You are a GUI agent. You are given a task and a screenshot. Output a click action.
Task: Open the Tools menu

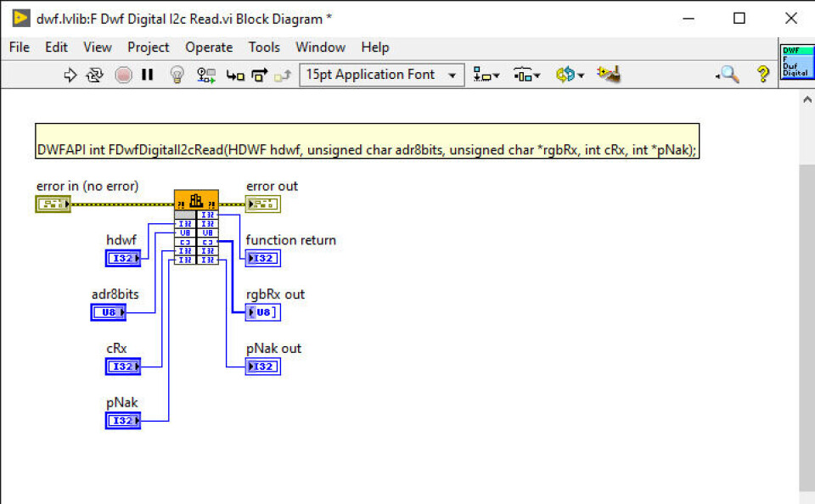coord(264,48)
